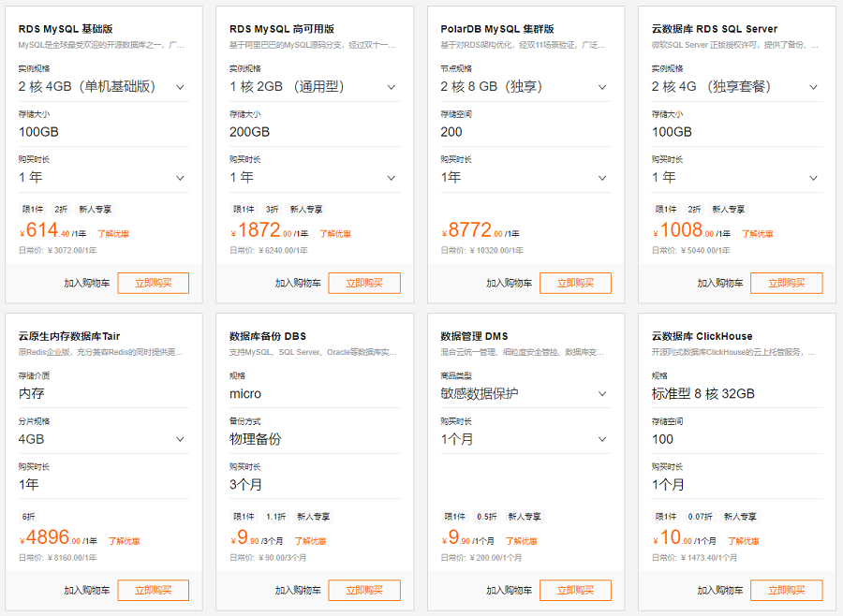Image resolution: width=843 pixels, height=616 pixels.
Task: Open the 敏感数据保护 product type dropdown
Action: click(525, 393)
